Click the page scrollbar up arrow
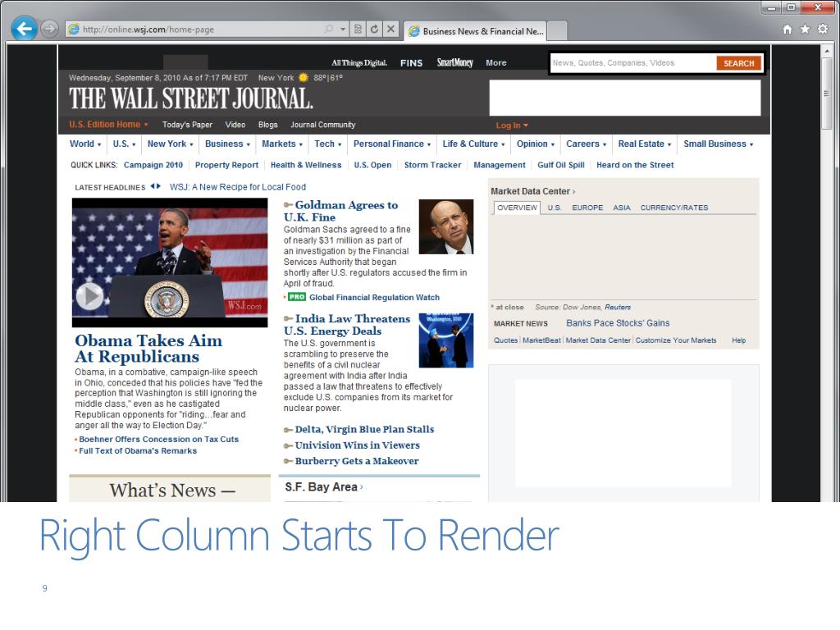The width and height of the screenshot is (840, 630). tap(827, 51)
